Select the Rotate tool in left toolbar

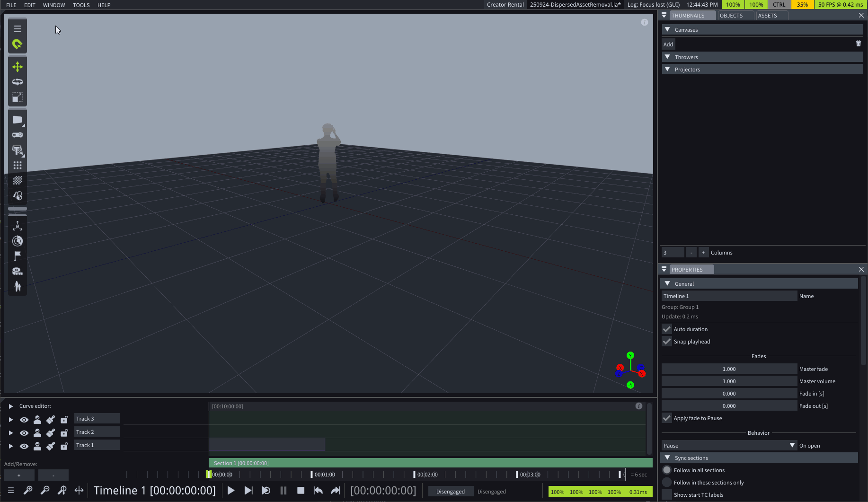[x=18, y=82]
